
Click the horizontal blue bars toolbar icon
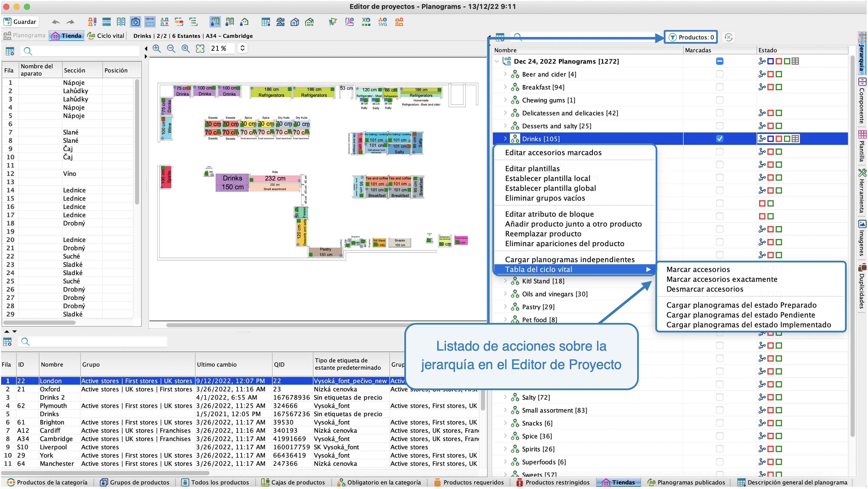106,22
